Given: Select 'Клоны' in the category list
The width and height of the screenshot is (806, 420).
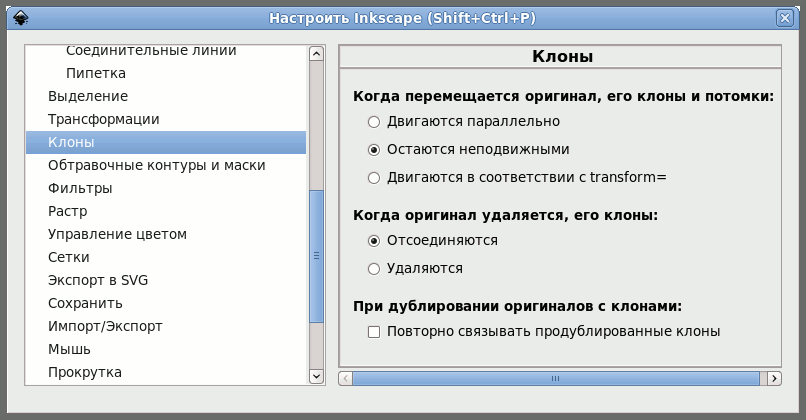Looking at the screenshot, I should click(166, 142).
